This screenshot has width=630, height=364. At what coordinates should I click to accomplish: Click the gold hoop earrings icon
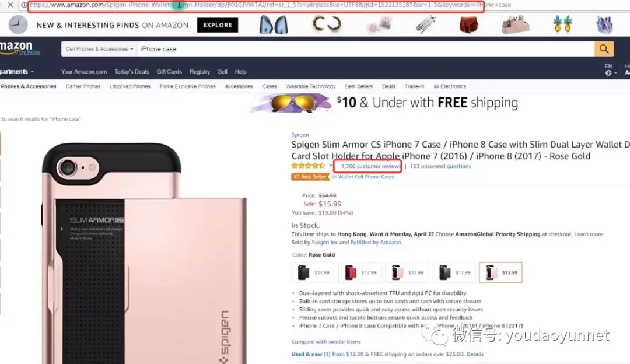click(x=327, y=24)
